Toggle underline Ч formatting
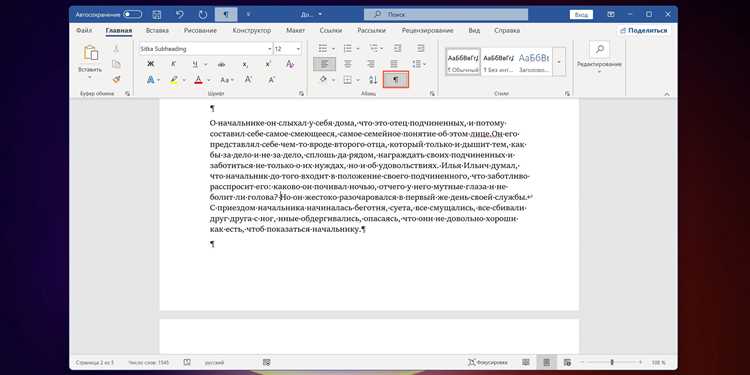This screenshot has width=750, height=375. tap(195, 64)
